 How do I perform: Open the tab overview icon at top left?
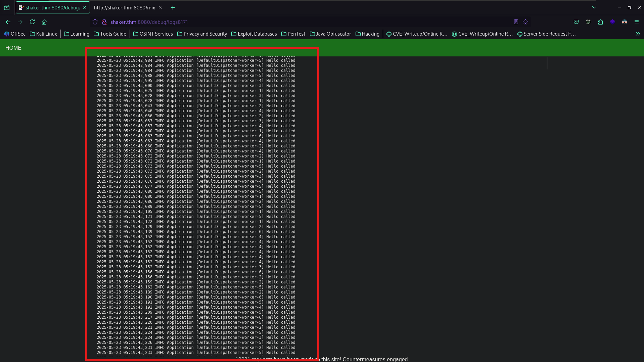coord(7,7)
